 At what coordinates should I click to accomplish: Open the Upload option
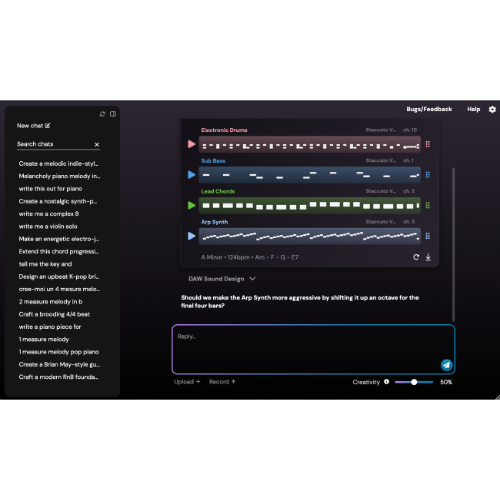(x=187, y=382)
